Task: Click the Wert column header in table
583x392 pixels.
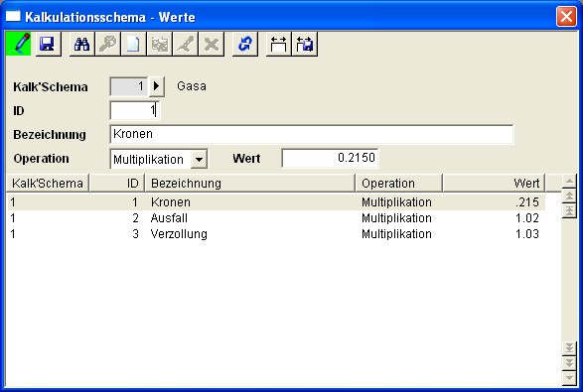Action: [x=494, y=183]
